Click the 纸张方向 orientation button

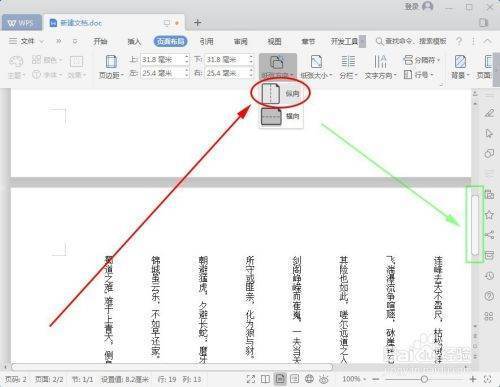[278, 67]
